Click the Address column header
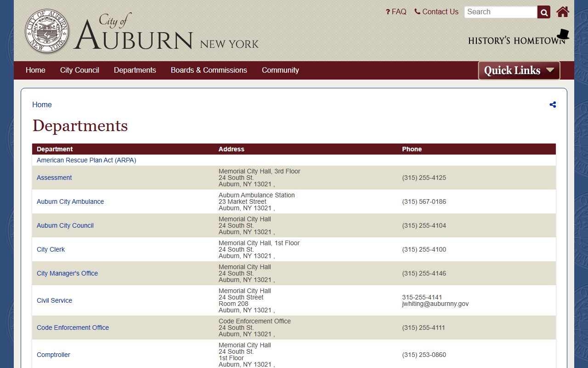 [231, 149]
